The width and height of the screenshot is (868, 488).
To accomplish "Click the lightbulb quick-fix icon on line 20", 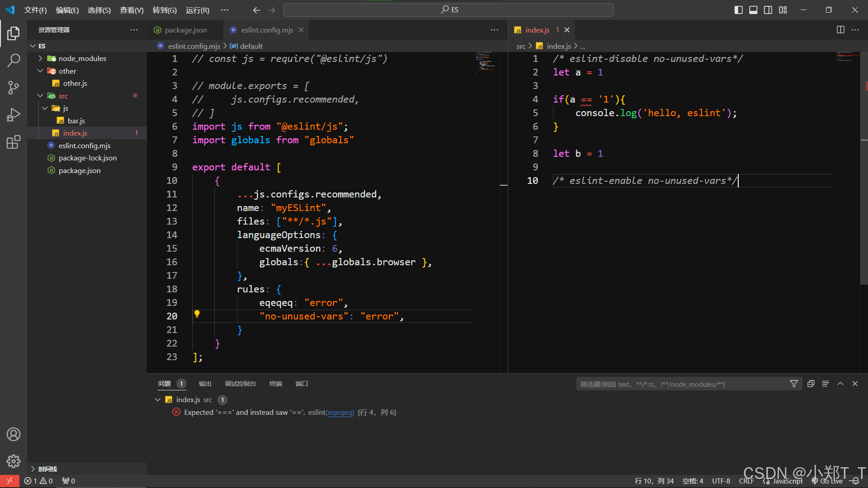I will tap(197, 314).
